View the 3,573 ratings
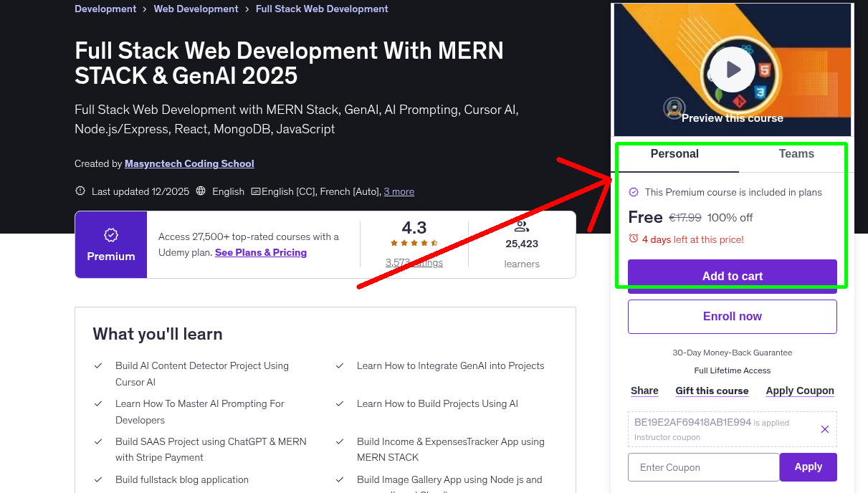 click(414, 262)
